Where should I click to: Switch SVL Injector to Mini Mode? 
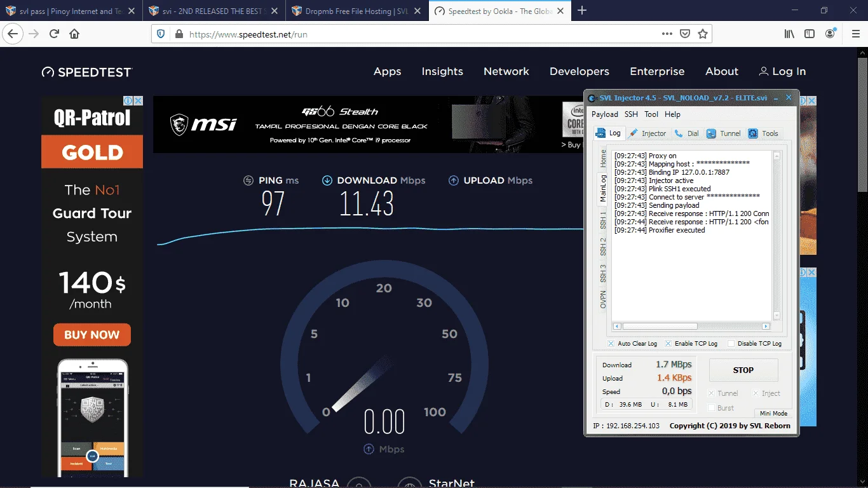[x=773, y=414]
